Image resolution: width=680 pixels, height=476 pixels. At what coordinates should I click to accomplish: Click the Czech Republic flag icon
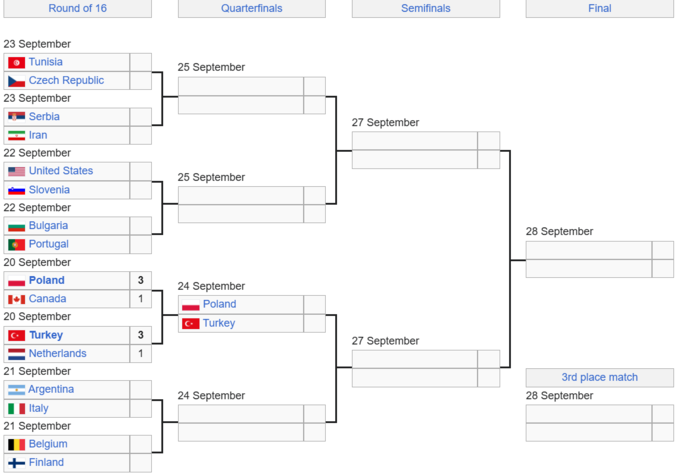pyautogui.click(x=16, y=81)
